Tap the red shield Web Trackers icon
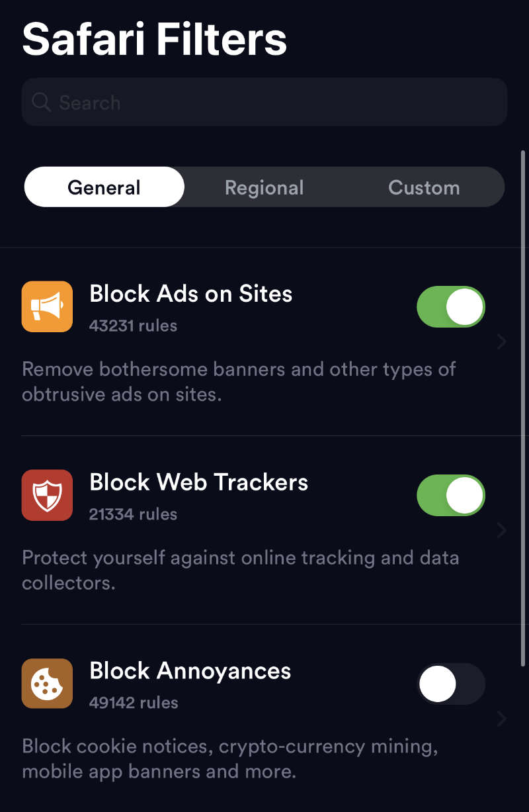529x812 pixels. [x=47, y=495]
